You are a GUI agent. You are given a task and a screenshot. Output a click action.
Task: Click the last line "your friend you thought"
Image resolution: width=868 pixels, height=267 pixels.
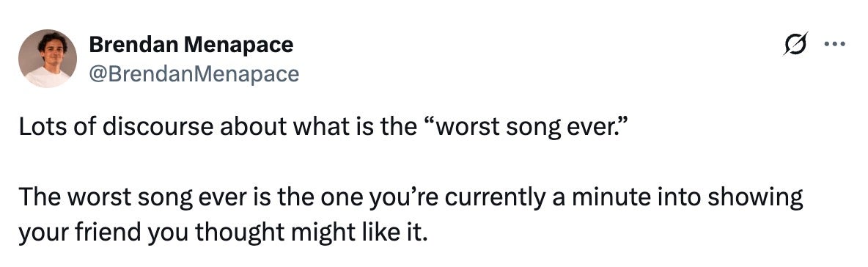[x=223, y=233]
